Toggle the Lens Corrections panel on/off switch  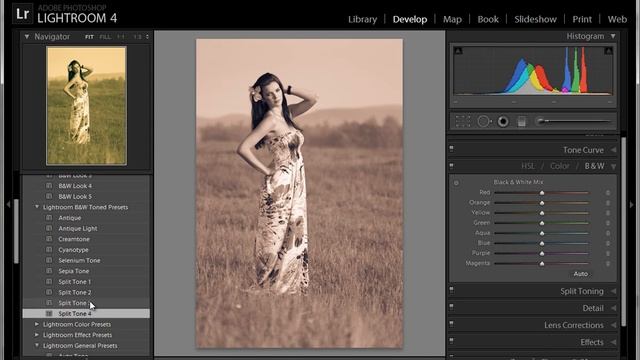pos(451,324)
